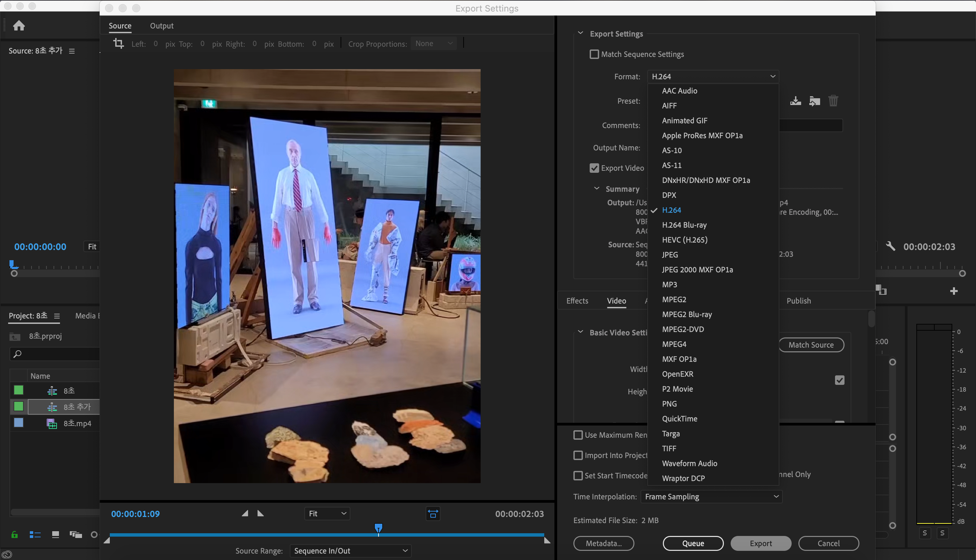Click the 00:00:01:09 timecode field
Screen dimensions: 976x560
coord(135,514)
